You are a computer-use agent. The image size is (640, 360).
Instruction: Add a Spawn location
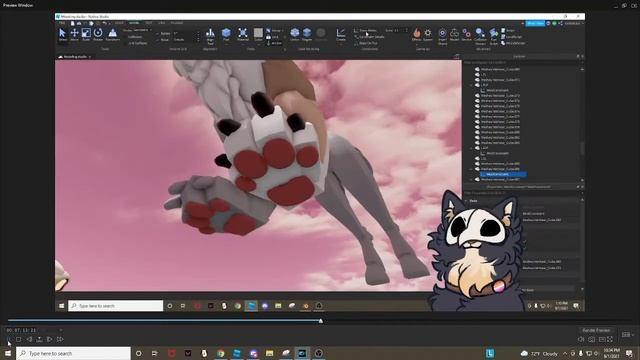pos(428,34)
